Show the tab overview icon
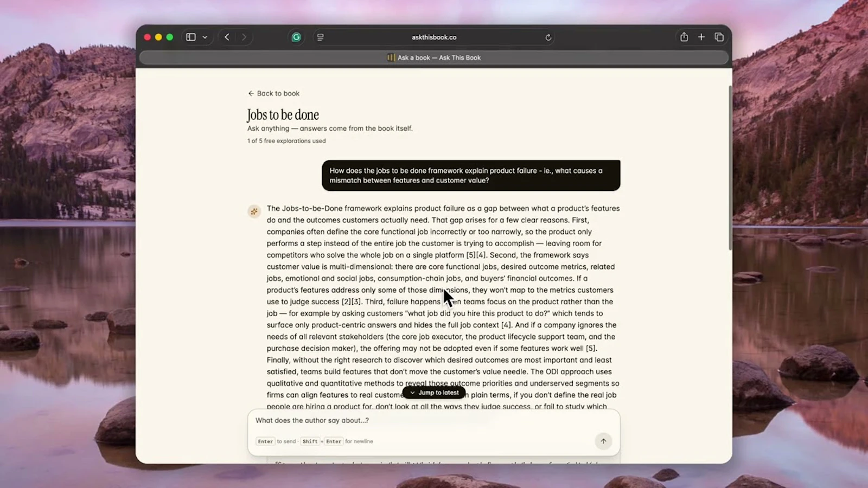Viewport: 868px width, 488px height. coord(719,37)
